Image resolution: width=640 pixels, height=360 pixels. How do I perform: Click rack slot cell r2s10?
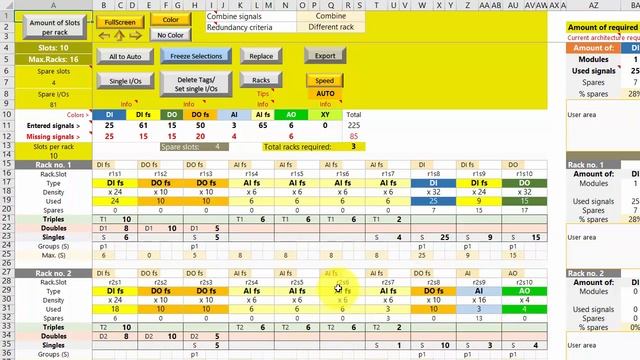point(524,282)
